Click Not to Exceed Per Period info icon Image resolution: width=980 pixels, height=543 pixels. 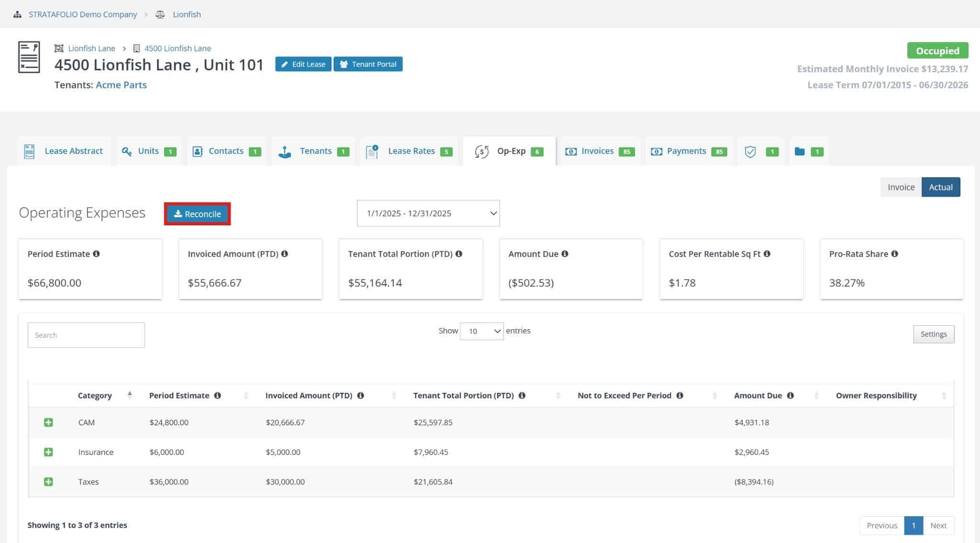tap(679, 395)
